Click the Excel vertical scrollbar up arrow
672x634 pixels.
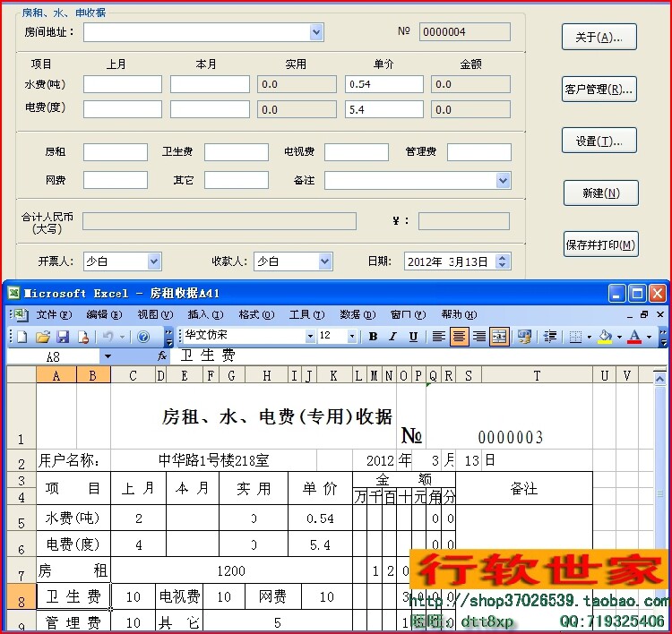[660, 379]
